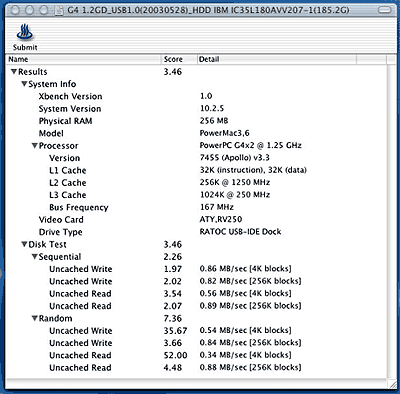Click the Detail column header
Image resolution: width=400 pixels, height=394 pixels.
[277, 59]
